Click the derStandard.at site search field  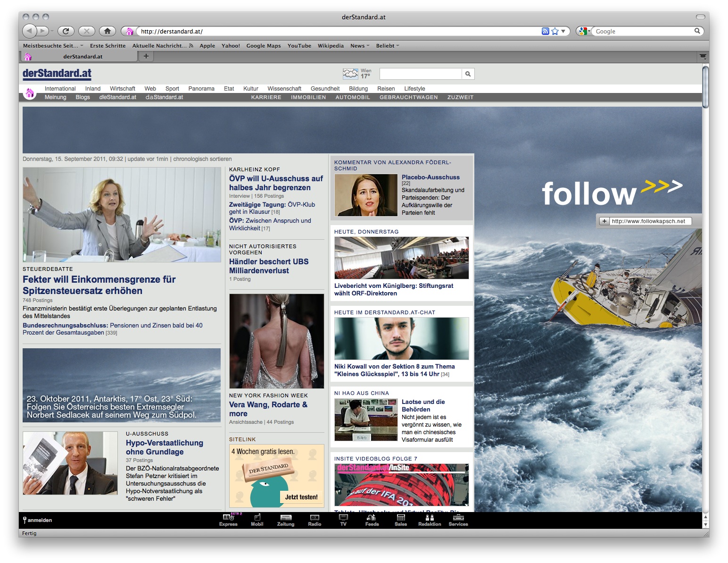pyautogui.click(x=421, y=74)
